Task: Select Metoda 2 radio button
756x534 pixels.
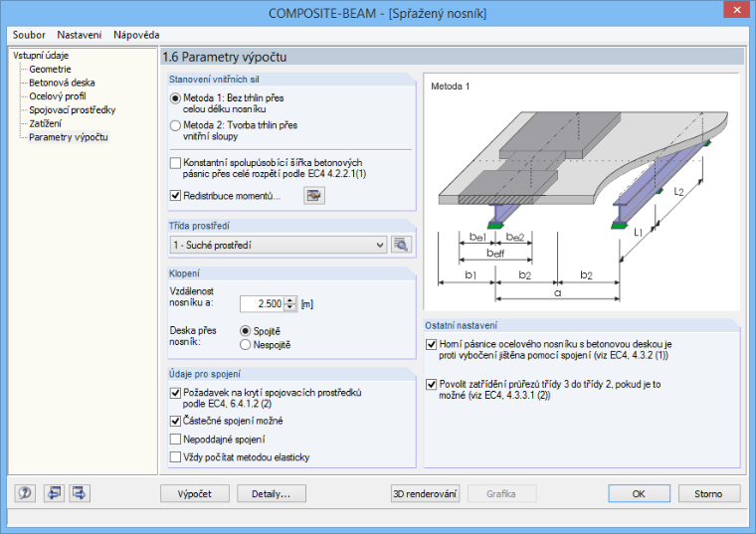Action: pyautogui.click(x=175, y=125)
